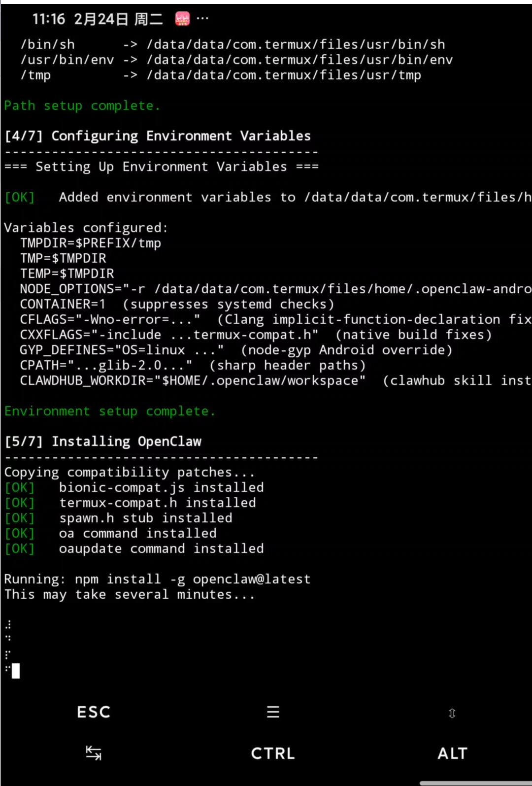Tap the [OK] beside "Added environment variables"
532x786 pixels.
pos(20,198)
